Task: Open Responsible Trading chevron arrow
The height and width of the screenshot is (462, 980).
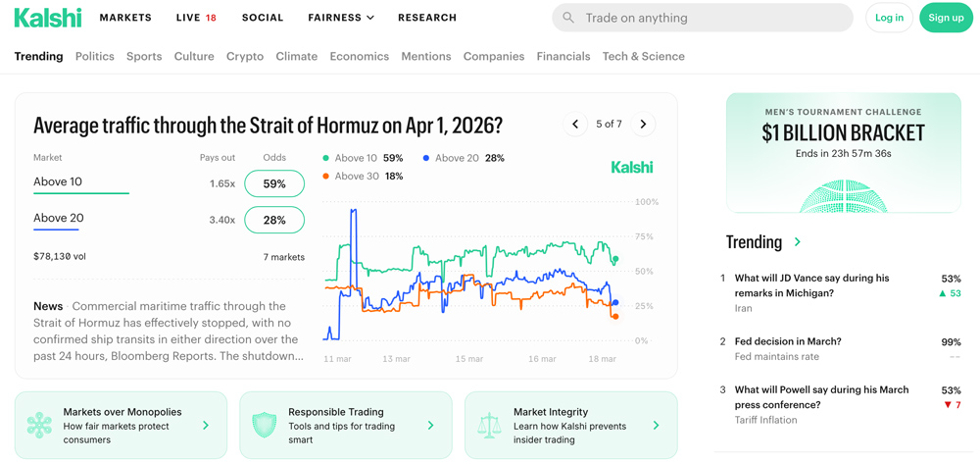Action: point(430,425)
